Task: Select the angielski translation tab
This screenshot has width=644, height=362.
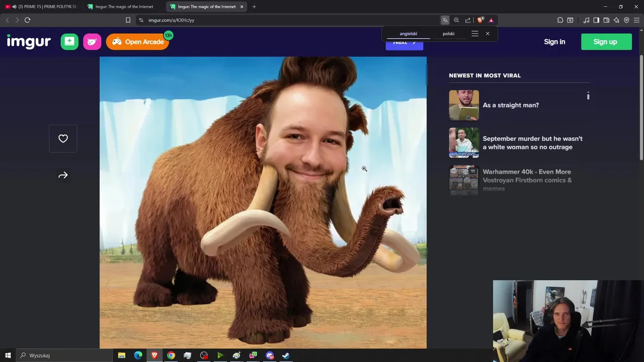Action: [x=409, y=34]
